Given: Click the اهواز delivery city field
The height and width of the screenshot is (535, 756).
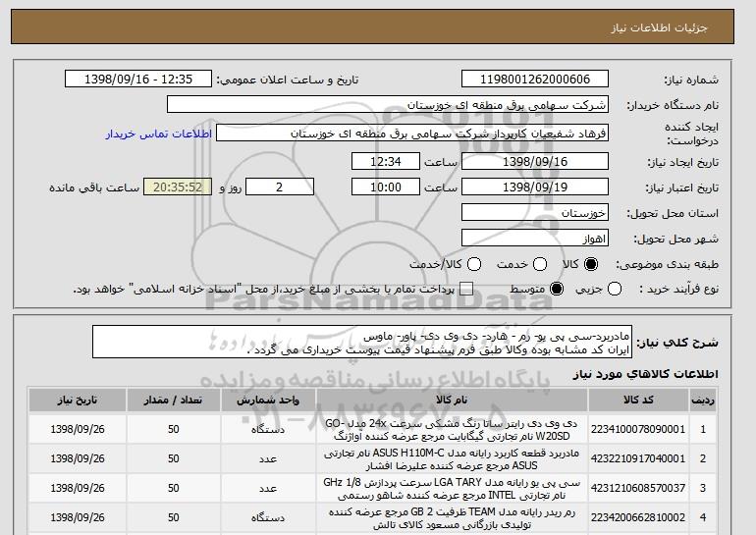Looking at the screenshot, I should pyautogui.click(x=535, y=239).
